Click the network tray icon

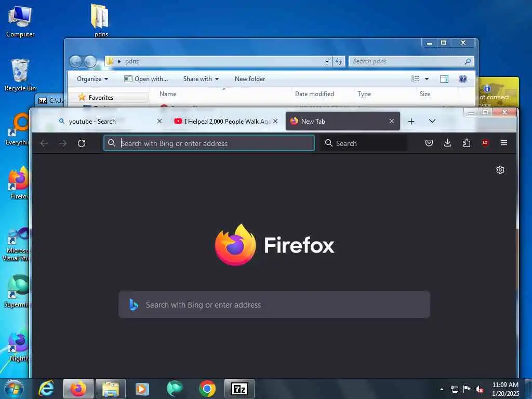tap(454, 389)
